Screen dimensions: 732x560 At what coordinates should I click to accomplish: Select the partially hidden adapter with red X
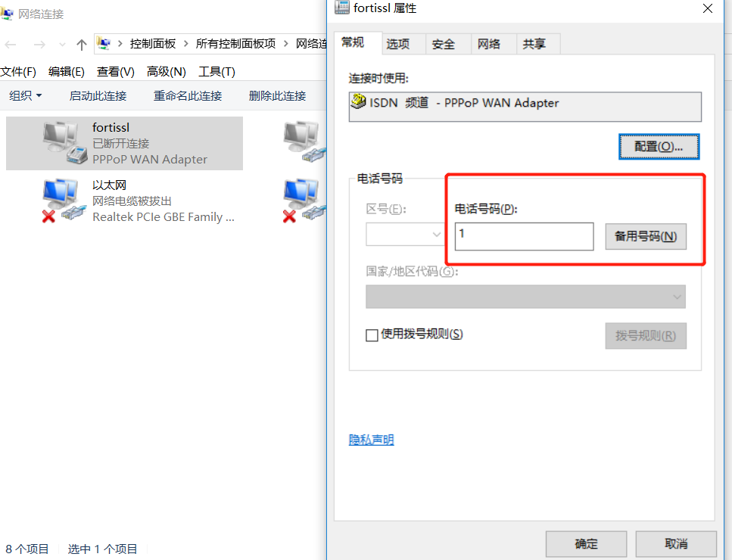pos(304,201)
